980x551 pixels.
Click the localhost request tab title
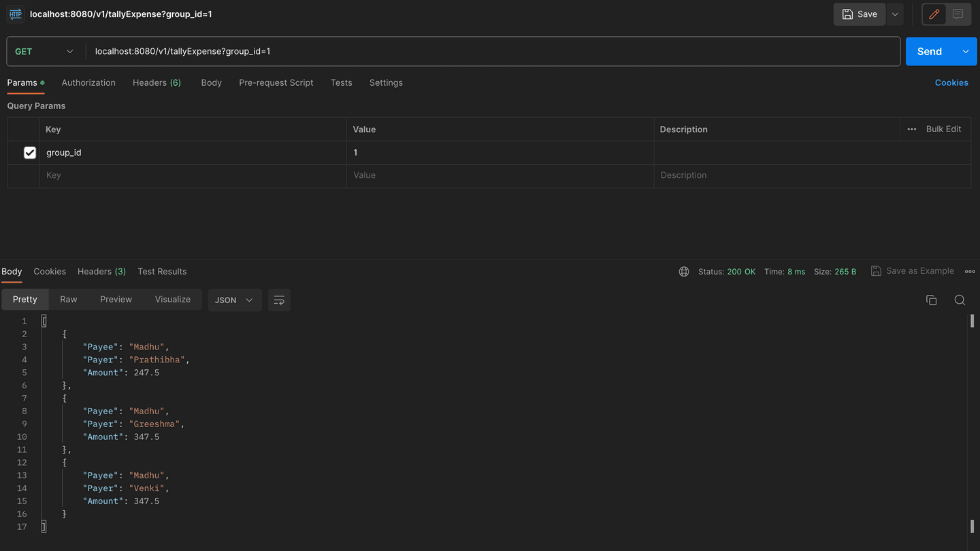(121, 14)
